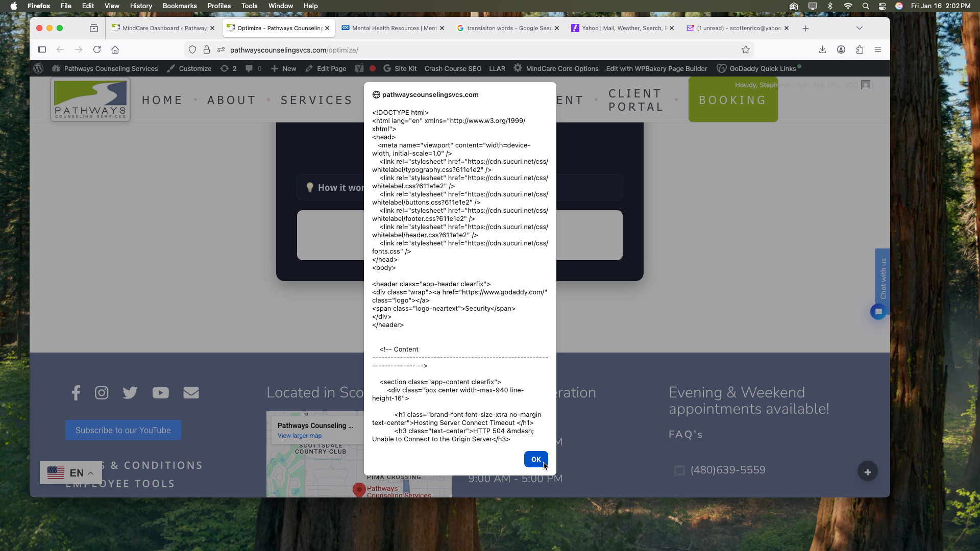Screen dimensions: 980x551
Task: Click OK to dismiss the alert dialog
Action: pos(535,459)
